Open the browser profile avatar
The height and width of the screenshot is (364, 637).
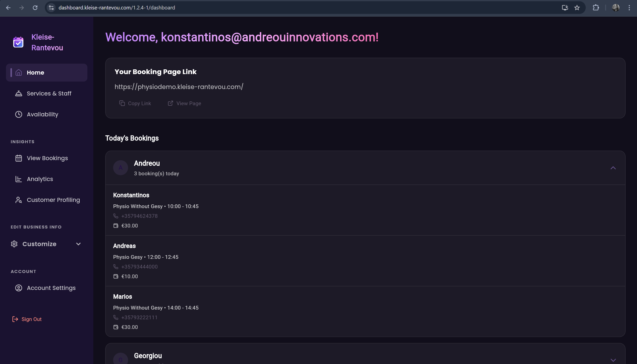click(616, 8)
